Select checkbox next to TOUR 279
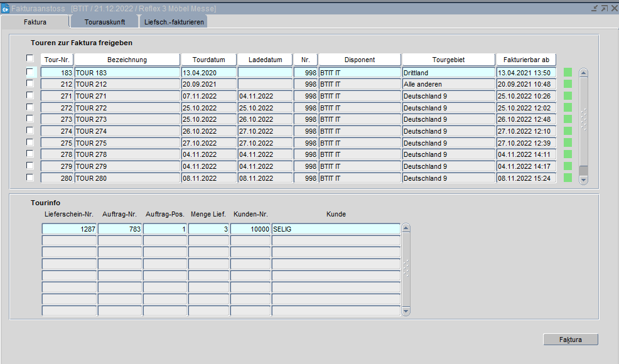This screenshot has height=364, width=619. (30, 166)
